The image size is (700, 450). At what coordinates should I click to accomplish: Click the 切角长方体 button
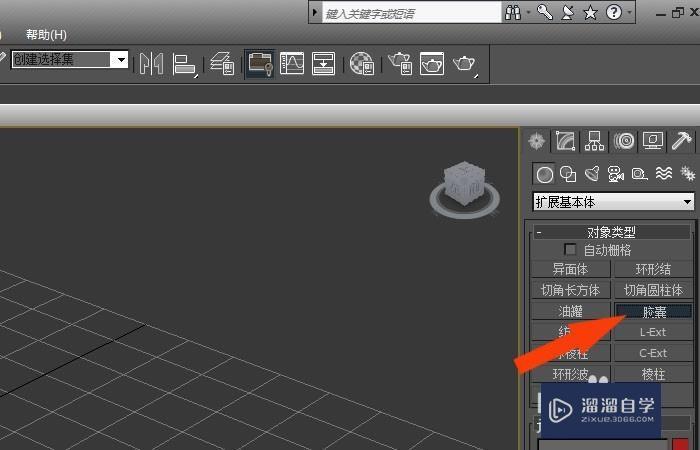pyautogui.click(x=571, y=290)
